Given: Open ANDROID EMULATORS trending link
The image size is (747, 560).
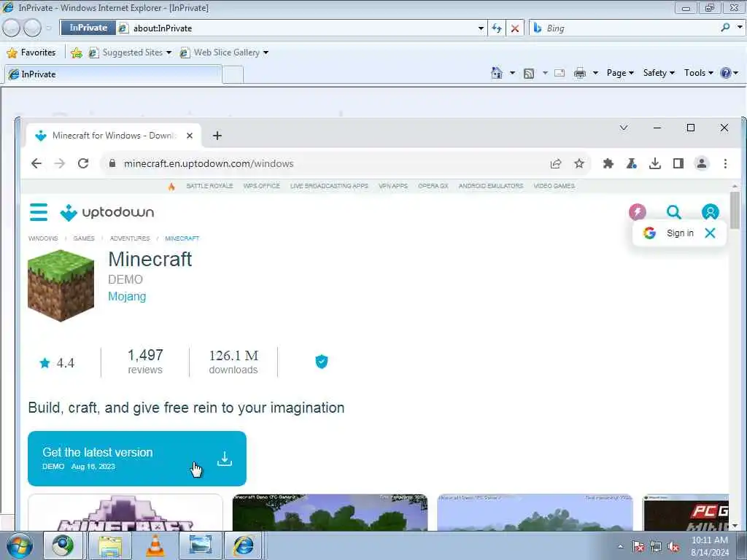Looking at the screenshot, I should (x=491, y=186).
